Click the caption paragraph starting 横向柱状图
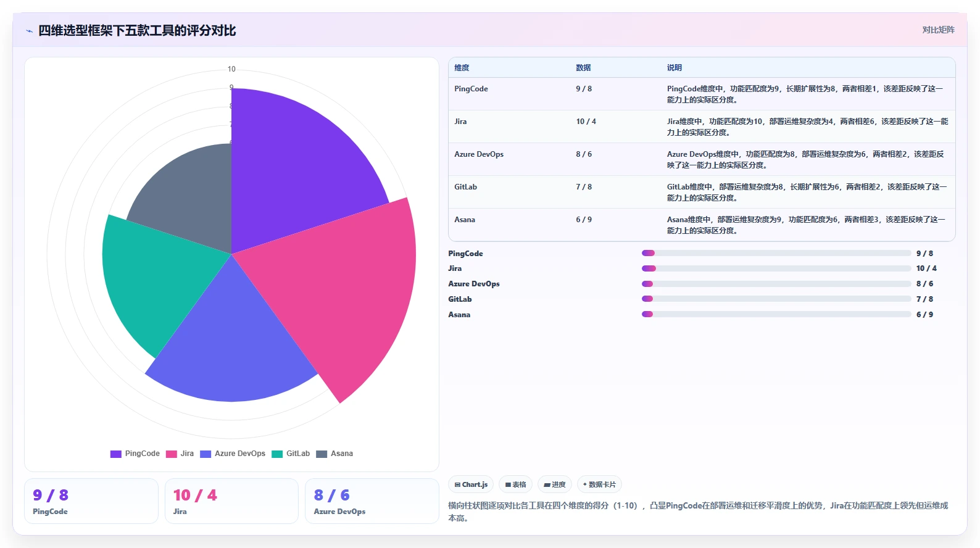This screenshot has width=980, height=548. click(x=698, y=512)
